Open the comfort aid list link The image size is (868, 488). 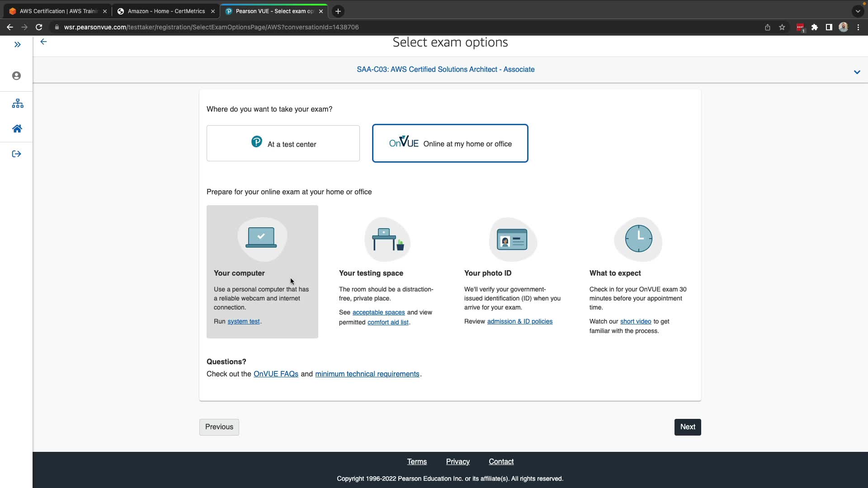coord(388,323)
